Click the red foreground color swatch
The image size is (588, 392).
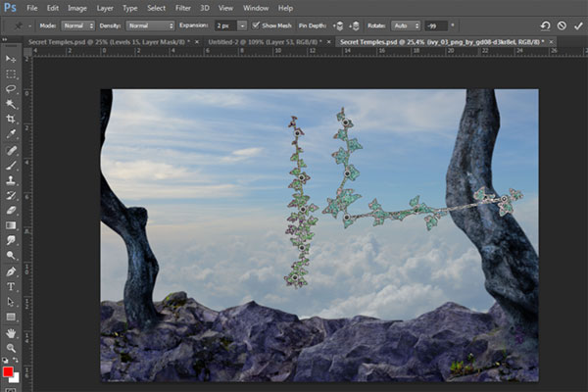coord(9,371)
